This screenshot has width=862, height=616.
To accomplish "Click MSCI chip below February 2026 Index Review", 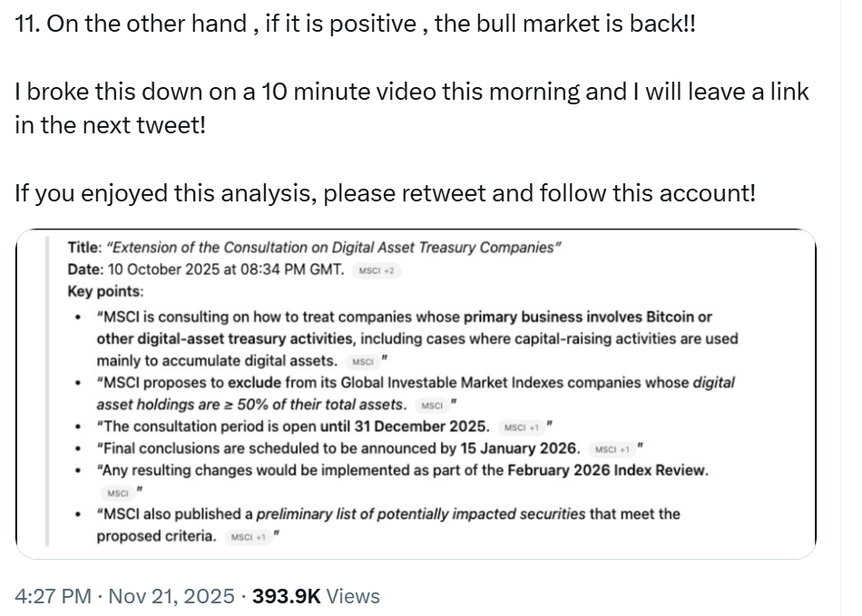I will tap(118, 493).
